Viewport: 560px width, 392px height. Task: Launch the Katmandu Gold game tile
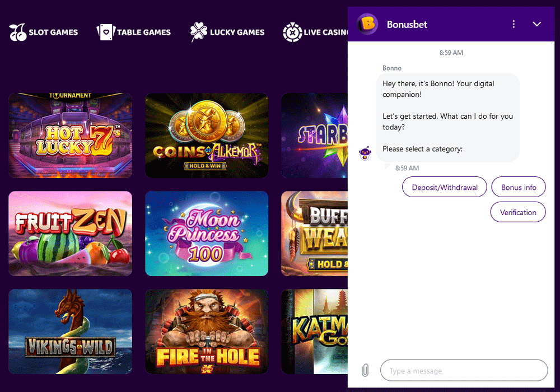[315, 332]
